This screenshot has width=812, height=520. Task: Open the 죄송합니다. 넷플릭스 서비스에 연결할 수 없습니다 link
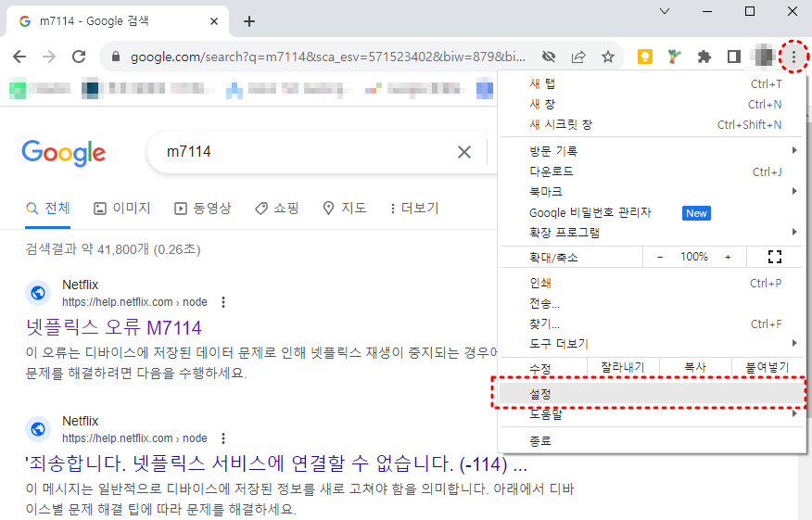tap(276, 463)
